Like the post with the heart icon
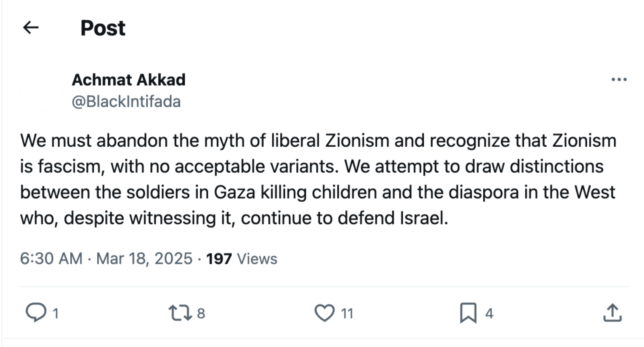Screen dimensions: 644x347 [x=324, y=312]
